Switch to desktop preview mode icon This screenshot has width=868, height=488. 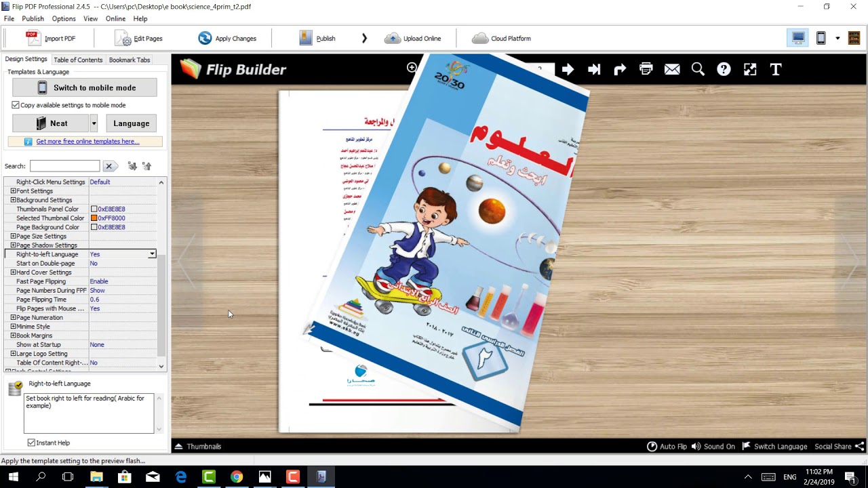pos(798,39)
